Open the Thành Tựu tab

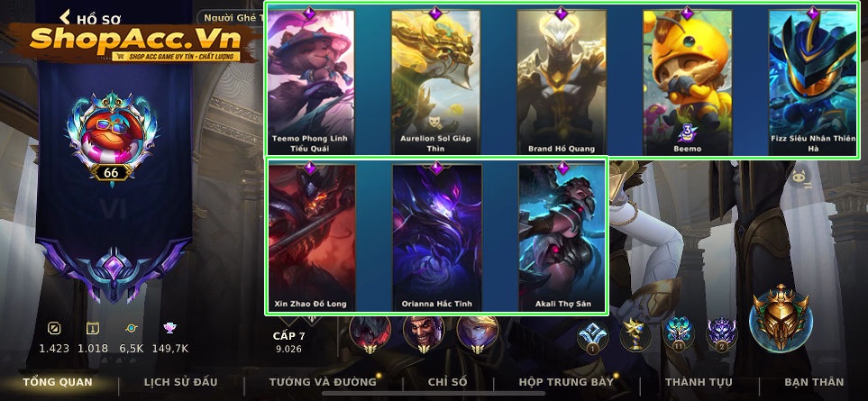pyautogui.click(x=699, y=382)
